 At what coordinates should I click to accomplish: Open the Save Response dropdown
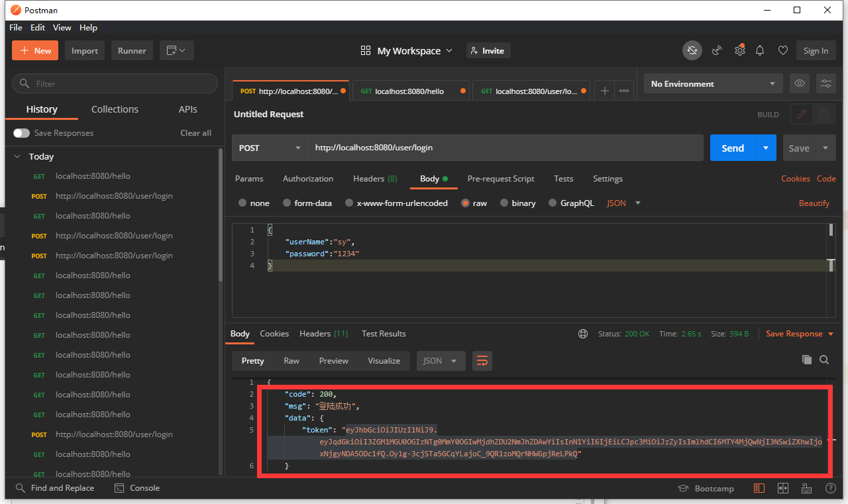point(800,334)
